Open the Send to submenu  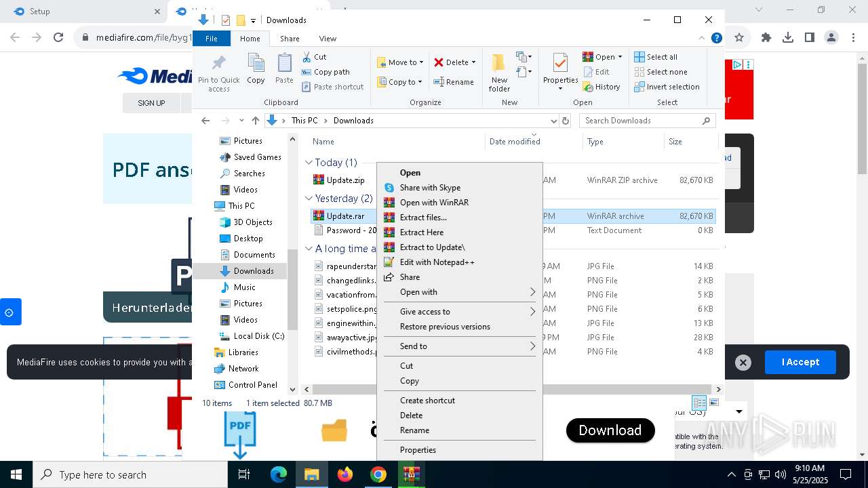460,346
